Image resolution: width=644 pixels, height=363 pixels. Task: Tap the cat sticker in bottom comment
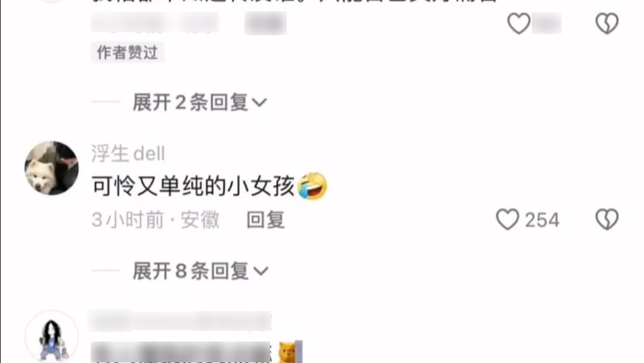(x=290, y=352)
